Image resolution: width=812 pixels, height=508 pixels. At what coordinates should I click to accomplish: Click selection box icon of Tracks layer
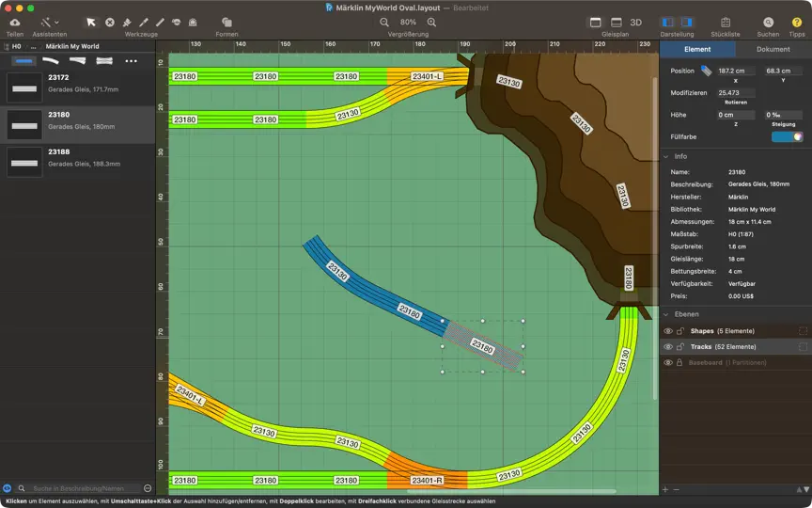(804, 347)
